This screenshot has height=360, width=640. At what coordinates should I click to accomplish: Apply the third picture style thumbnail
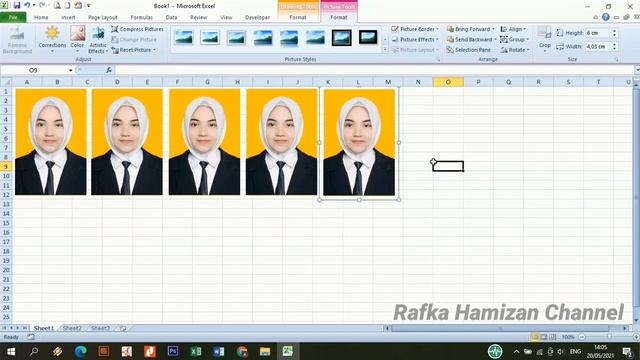[236, 37]
